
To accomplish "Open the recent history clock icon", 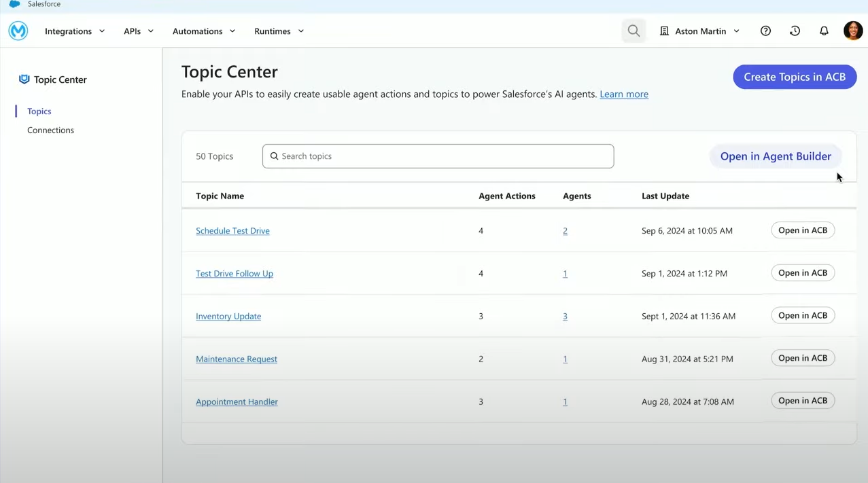I will tap(795, 31).
